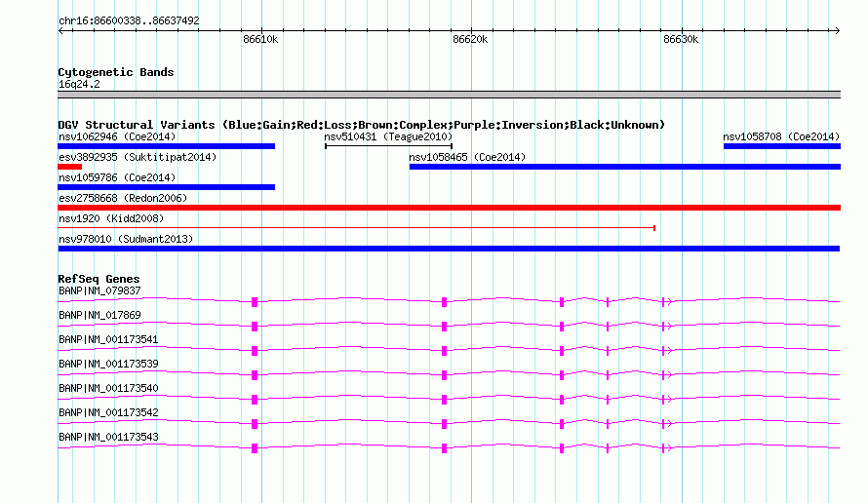868x503 pixels.
Task: Select the short red esv3892935 loss bar
Action: point(70,167)
